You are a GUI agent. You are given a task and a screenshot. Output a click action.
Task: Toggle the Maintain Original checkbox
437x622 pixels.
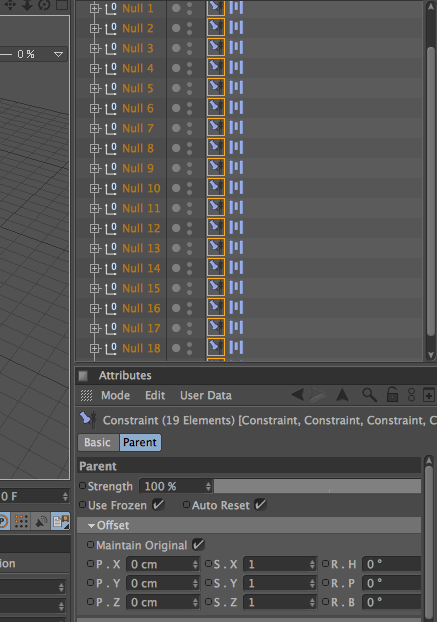pos(198,545)
